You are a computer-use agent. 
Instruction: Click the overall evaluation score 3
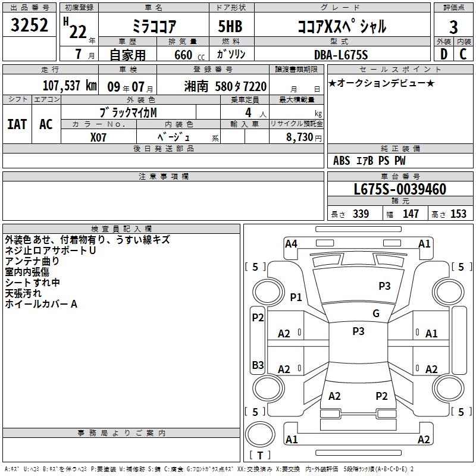click(453, 27)
